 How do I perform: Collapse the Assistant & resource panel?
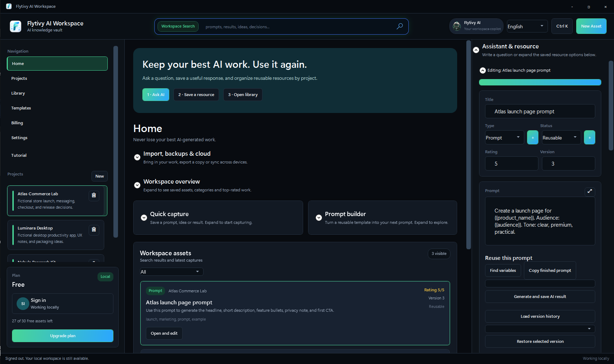[476, 50]
